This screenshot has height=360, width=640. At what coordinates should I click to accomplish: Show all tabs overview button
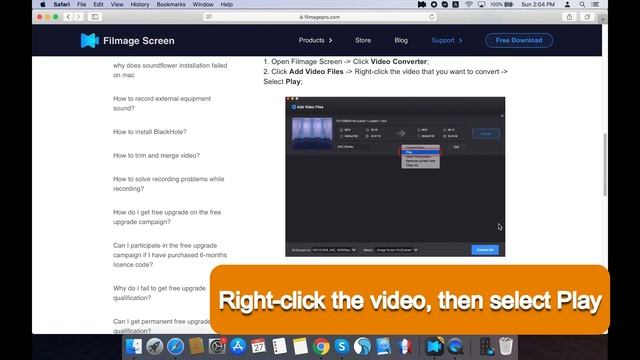(x=587, y=17)
